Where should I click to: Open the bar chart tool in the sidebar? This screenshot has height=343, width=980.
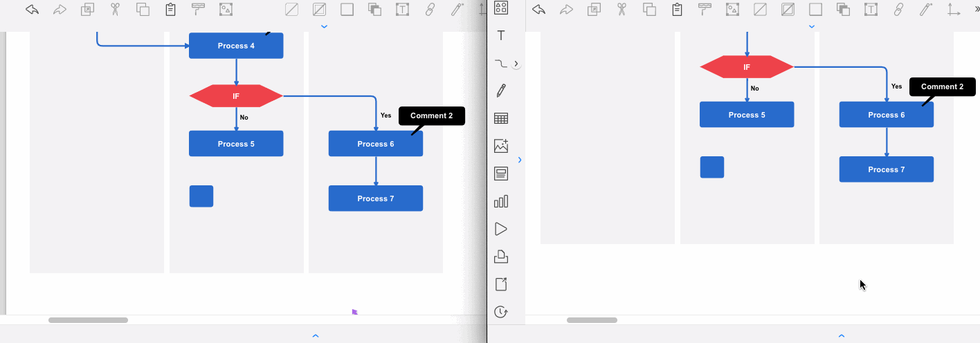(501, 201)
